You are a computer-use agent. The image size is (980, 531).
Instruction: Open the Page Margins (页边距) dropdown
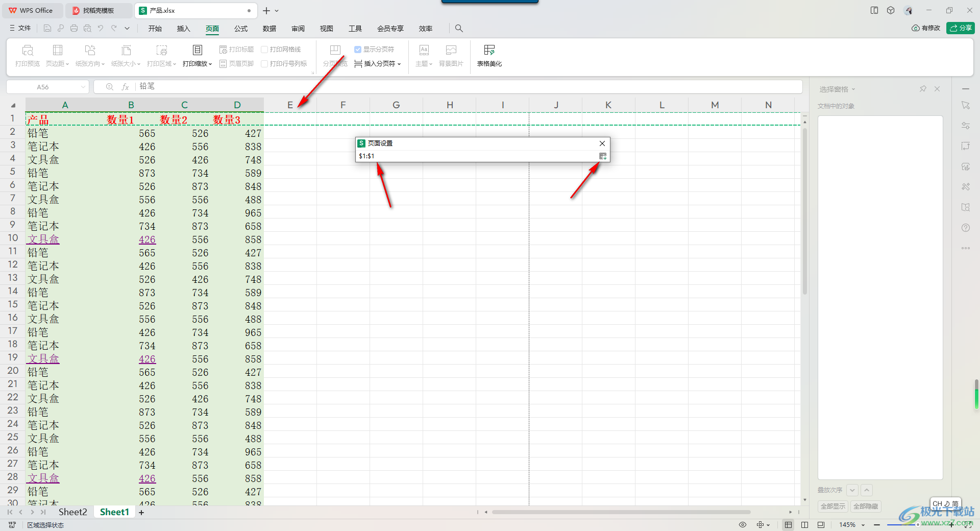(57, 56)
